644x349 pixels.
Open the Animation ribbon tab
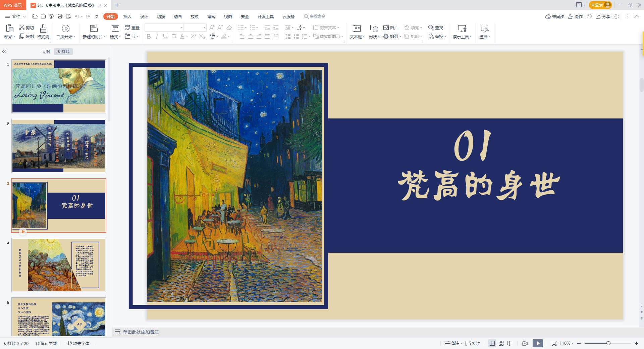[x=177, y=16]
